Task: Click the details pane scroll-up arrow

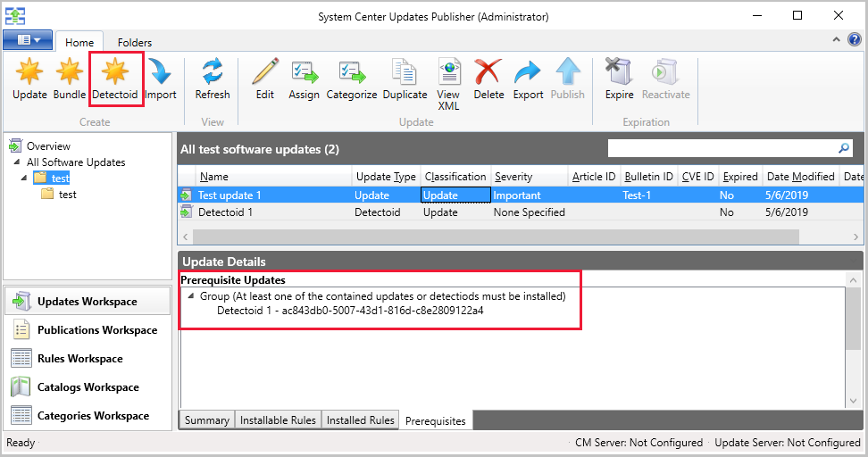Action: [x=853, y=280]
